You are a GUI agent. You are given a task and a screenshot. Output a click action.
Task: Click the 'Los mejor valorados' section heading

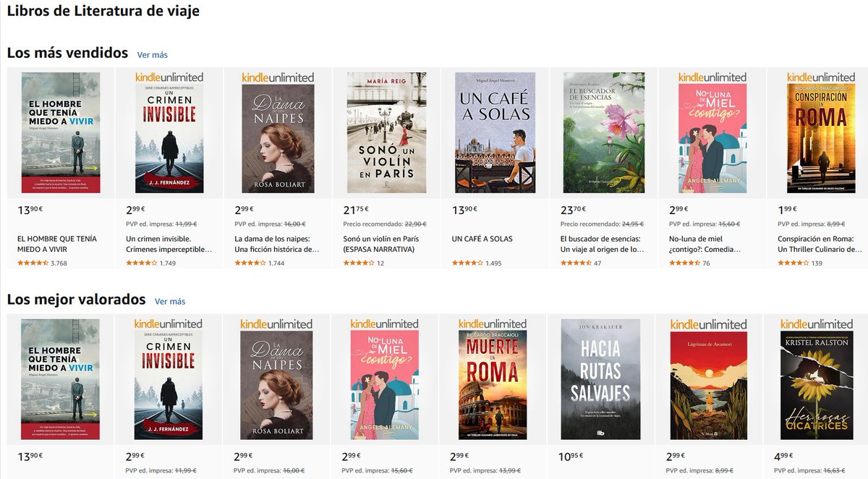(76, 300)
